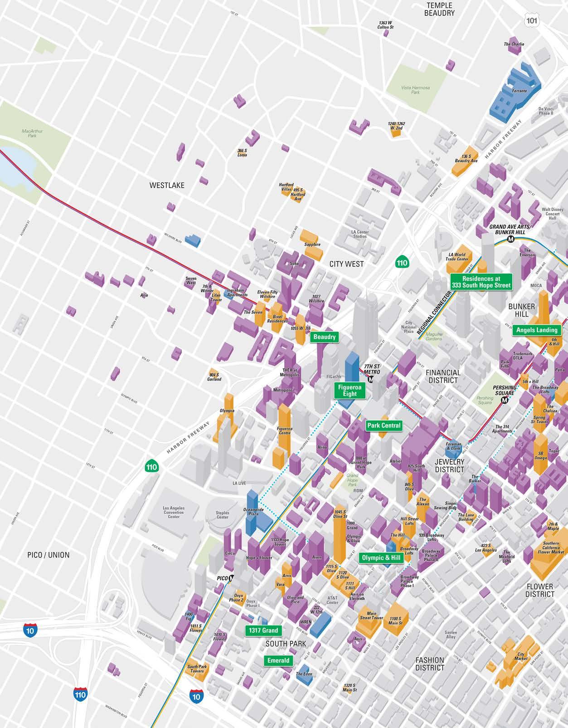This screenshot has width=568, height=728.
Task: Click the 1320 S Main St label
Action: coord(350,688)
